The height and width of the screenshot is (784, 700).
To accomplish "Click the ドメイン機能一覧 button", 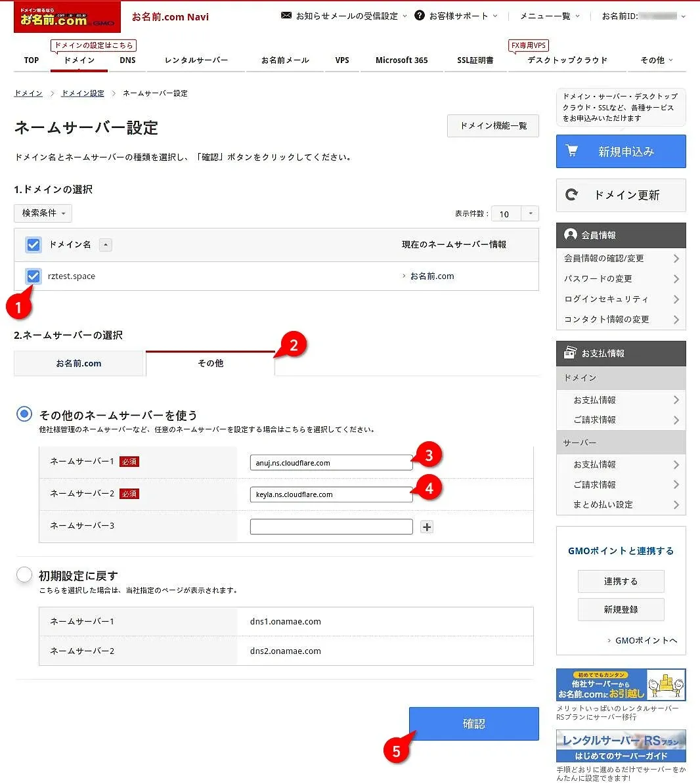I will point(492,126).
